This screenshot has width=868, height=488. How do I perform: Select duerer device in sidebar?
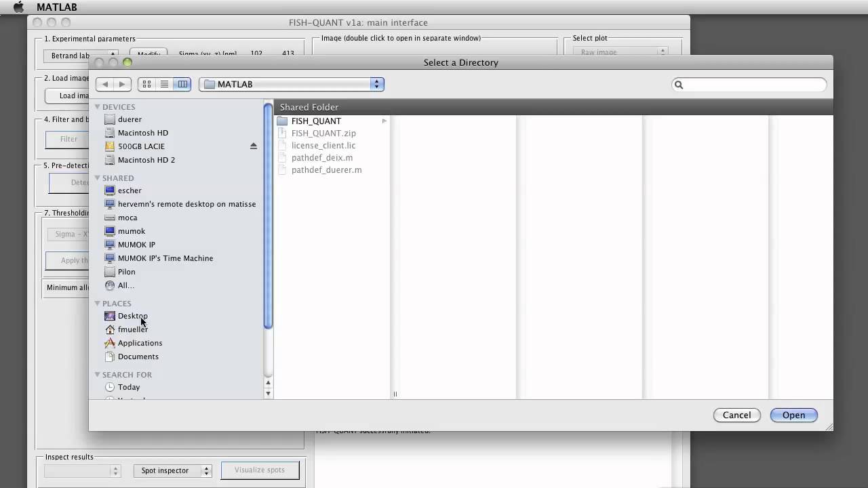coord(130,119)
